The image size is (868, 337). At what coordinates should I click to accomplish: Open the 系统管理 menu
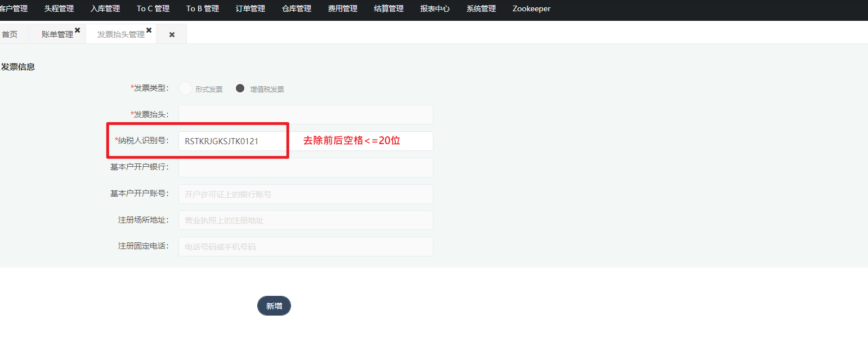[481, 9]
